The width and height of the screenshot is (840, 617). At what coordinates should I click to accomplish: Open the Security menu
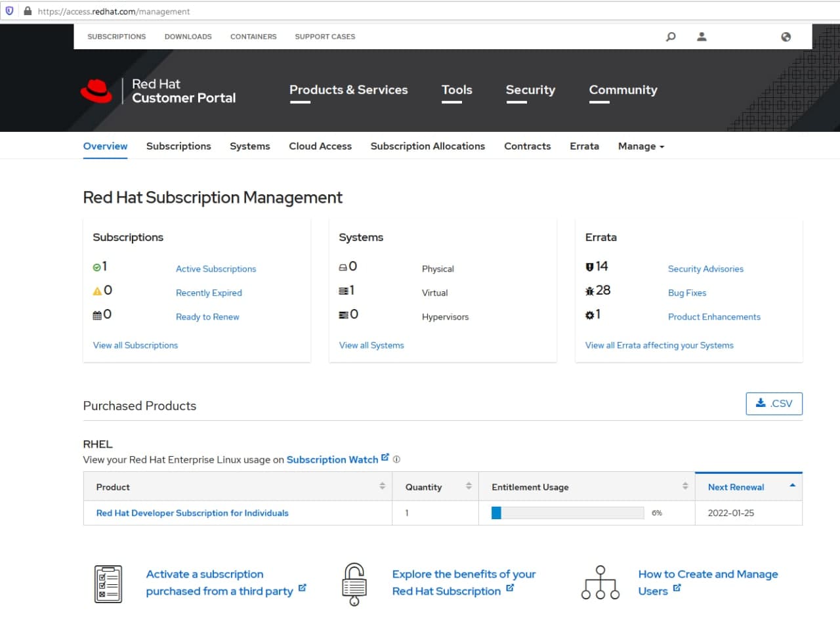[530, 90]
